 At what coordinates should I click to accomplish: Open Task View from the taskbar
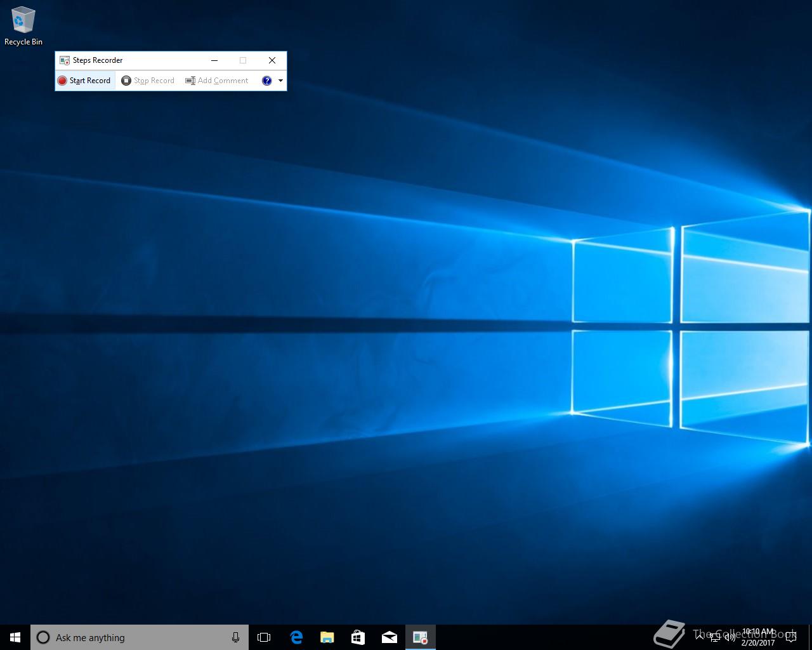(264, 637)
